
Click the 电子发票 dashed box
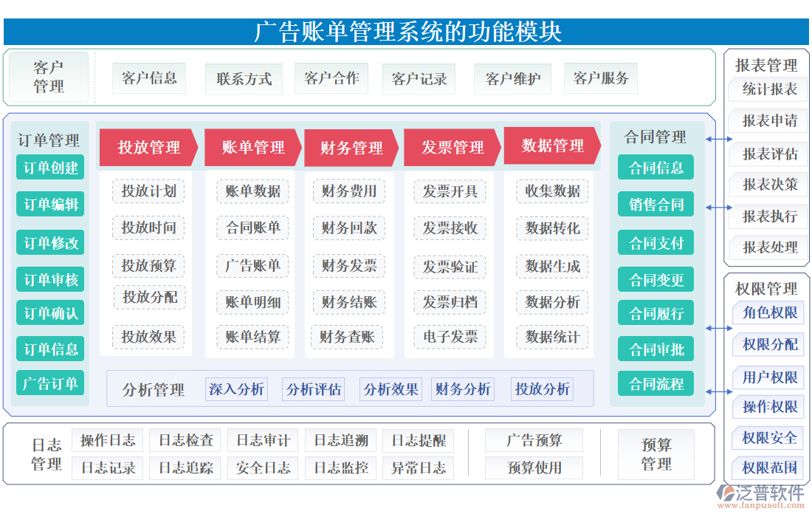pyautogui.click(x=449, y=338)
